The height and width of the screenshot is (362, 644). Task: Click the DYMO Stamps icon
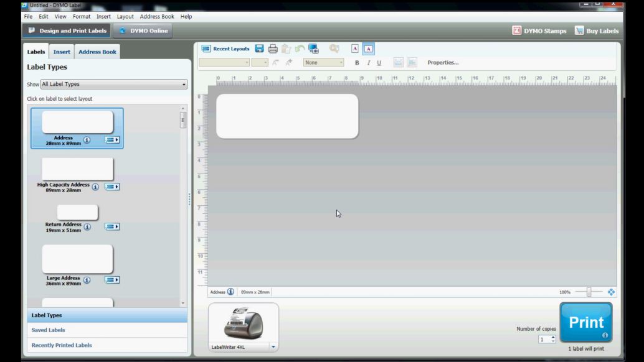tap(516, 30)
